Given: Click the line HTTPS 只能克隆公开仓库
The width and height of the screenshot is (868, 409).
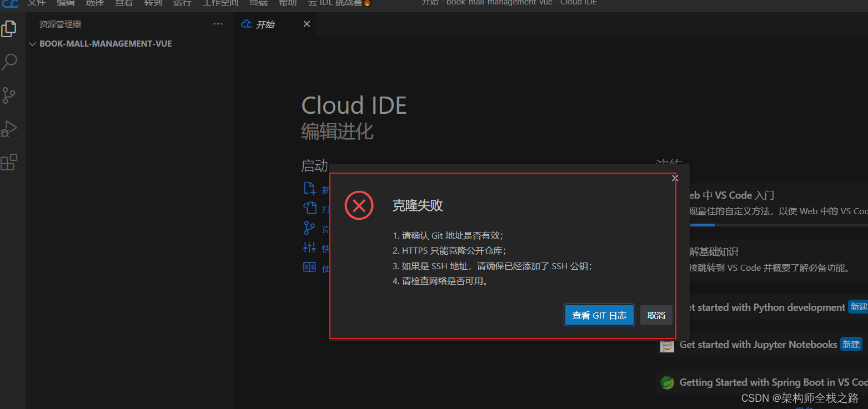Looking at the screenshot, I should pyautogui.click(x=449, y=251).
